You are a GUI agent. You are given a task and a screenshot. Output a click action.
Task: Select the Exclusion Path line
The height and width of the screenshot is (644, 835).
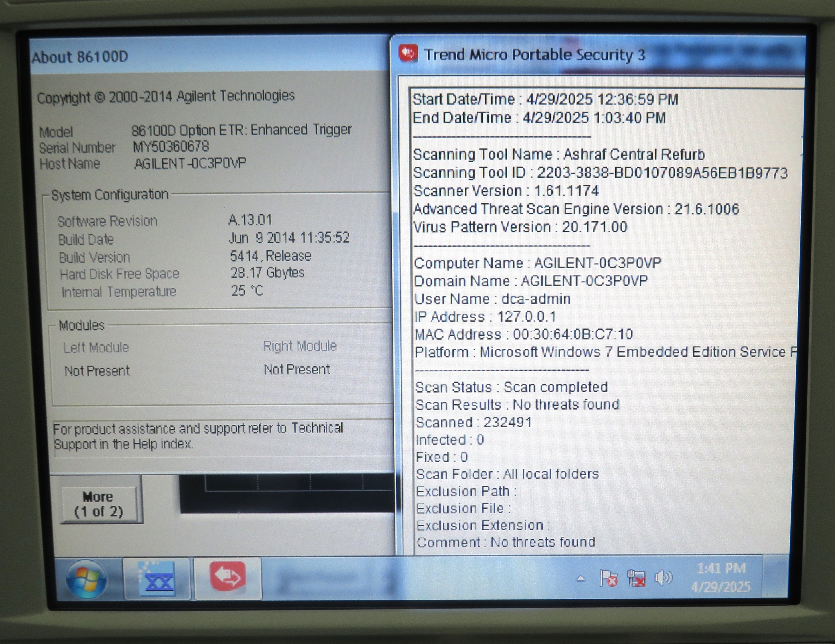point(466,491)
